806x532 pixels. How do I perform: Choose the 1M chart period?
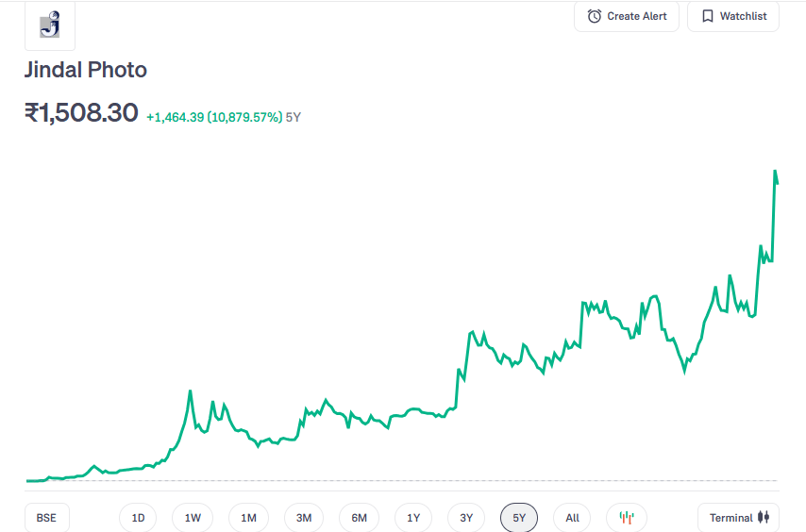click(248, 518)
